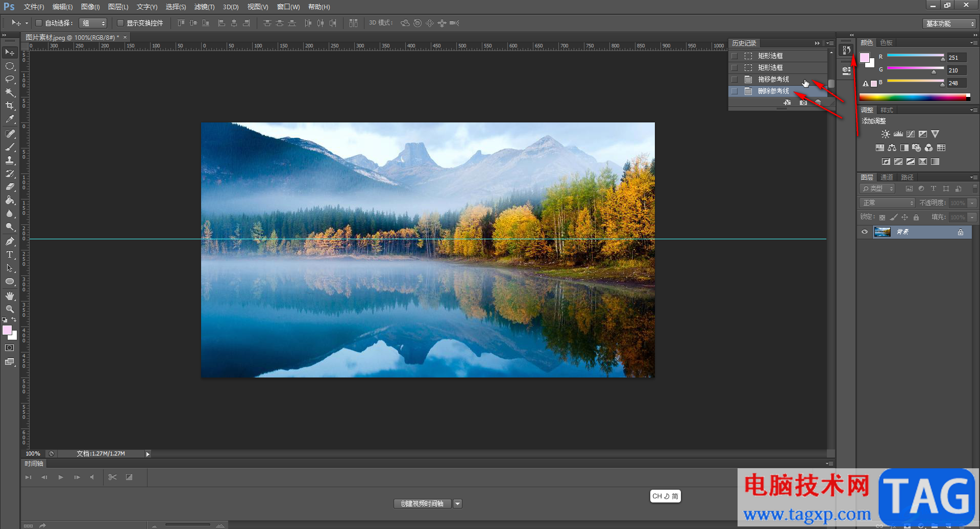Select the Magic Wand tool
Screen dimensions: 980x529
point(10,92)
